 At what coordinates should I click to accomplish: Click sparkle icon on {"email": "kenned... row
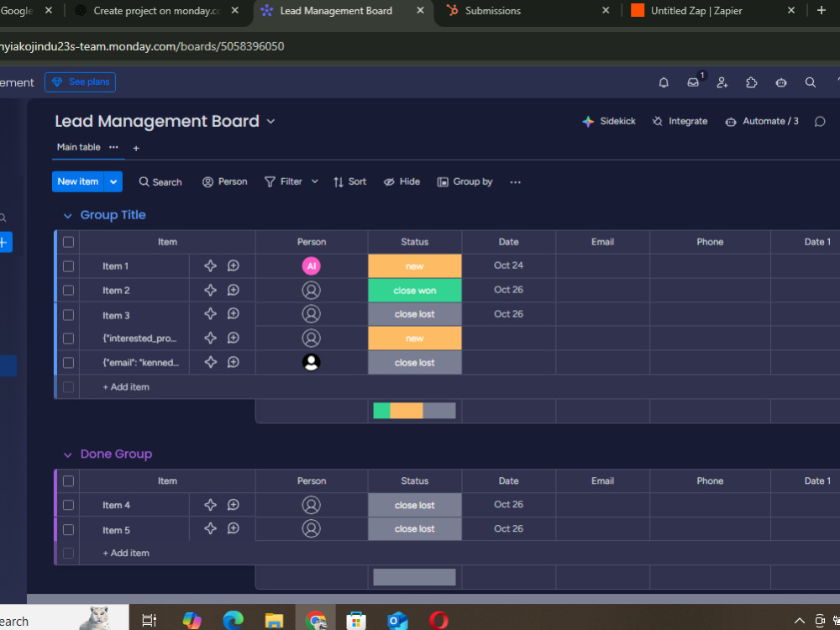211,362
